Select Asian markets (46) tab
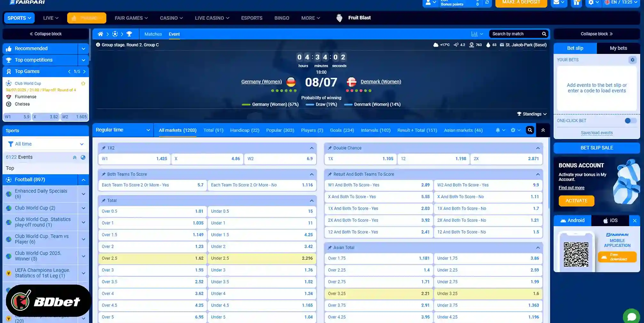This screenshot has width=644, height=323. click(463, 130)
